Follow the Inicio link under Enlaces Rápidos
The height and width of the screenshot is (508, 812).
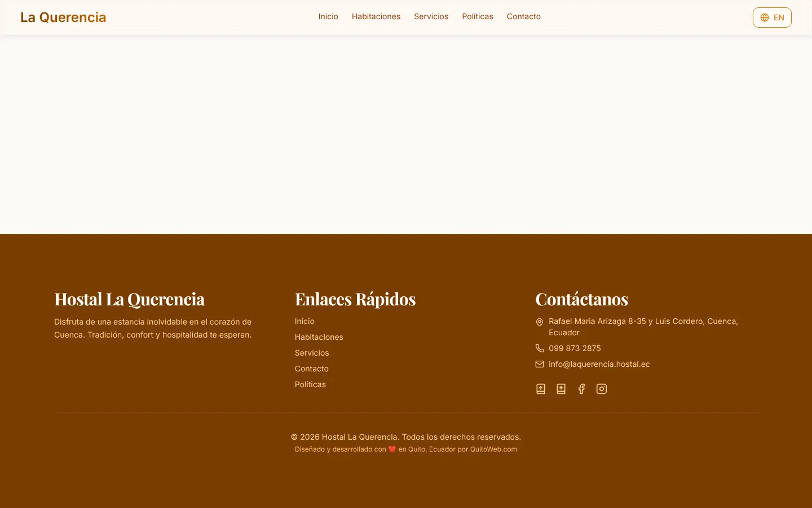304,321
